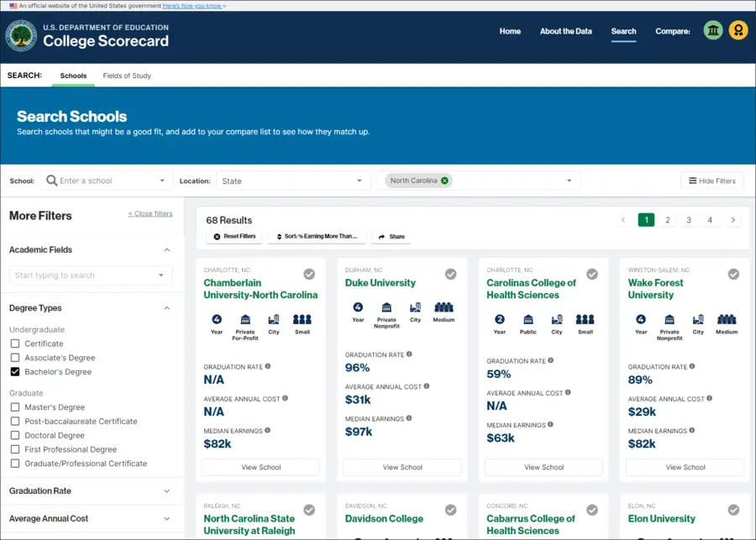756x540 pixels.
Task: Open the Sort by earnings dropdown
Action: (x=317, y=236)
